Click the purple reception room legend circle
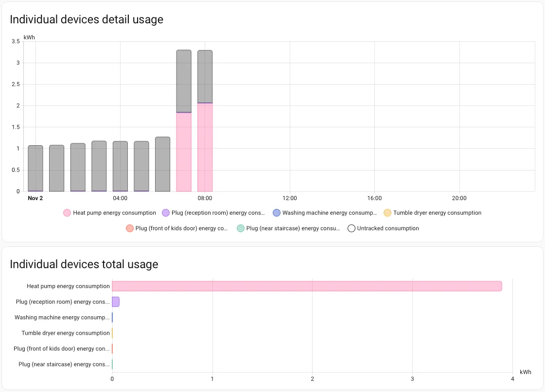545x392 pixels. pyautogui.click(x=166, y=213)
